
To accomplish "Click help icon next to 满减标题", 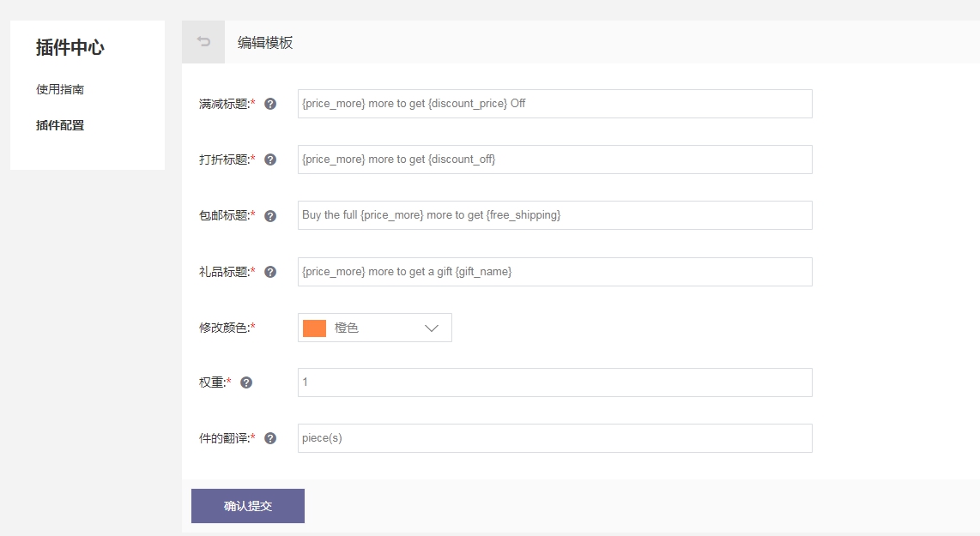I will pos(270,104).
